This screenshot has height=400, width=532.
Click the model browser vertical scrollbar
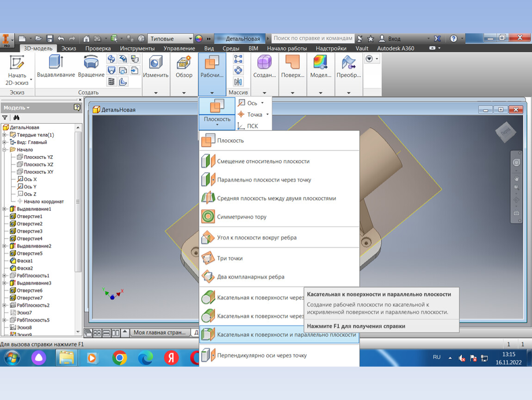78,201
